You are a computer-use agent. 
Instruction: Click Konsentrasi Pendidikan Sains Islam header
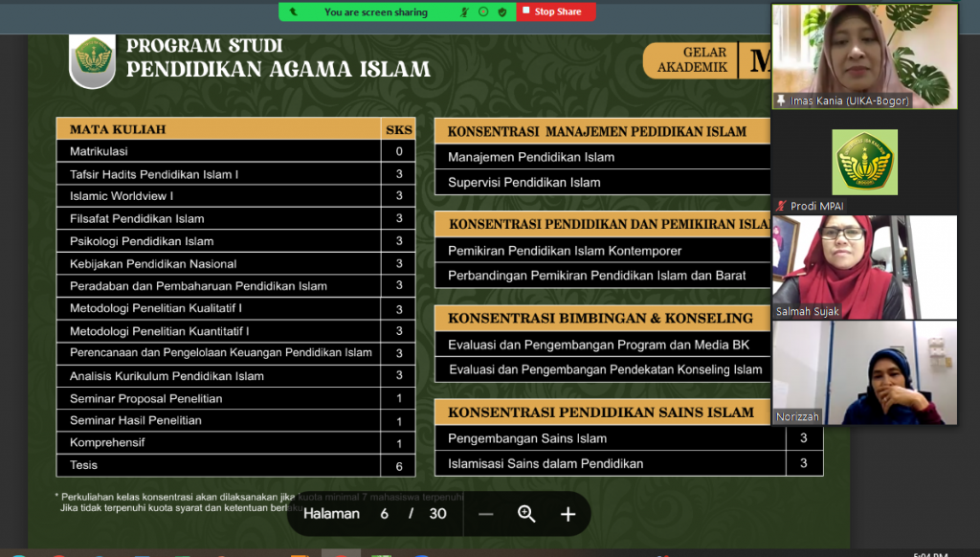coord(603,412)
